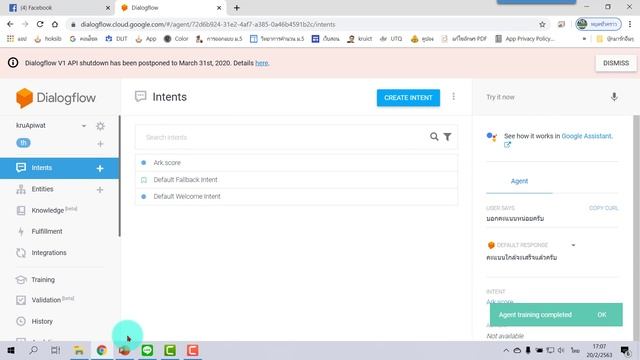Screen dimensions: 640x360
Task: Open the intents filter funnel icon
Action: [447, 137]
